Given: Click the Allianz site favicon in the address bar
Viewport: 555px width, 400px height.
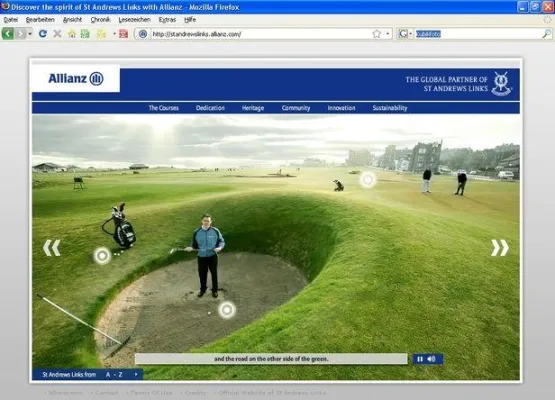Looking at the screenshot, I should 143,34.
